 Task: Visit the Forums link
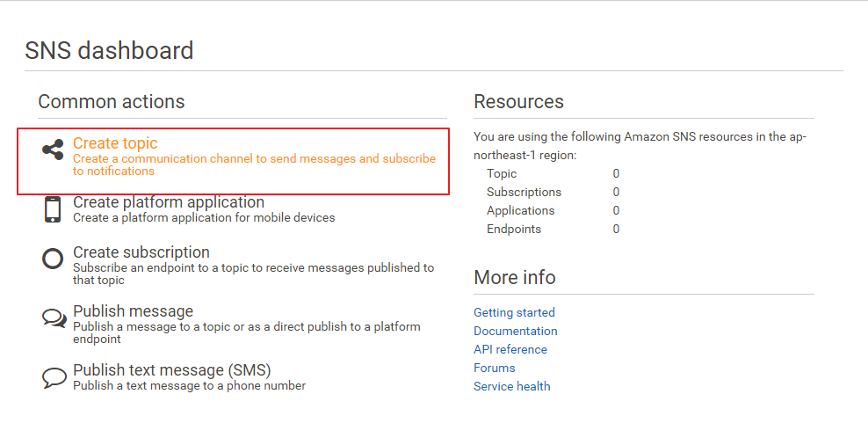(x=494, y=368)
